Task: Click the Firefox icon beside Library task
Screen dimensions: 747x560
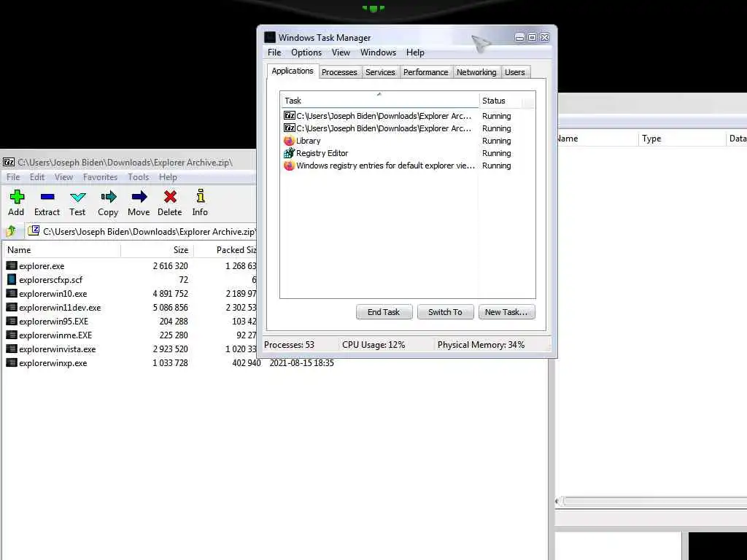Action: (x=289, y=141)
